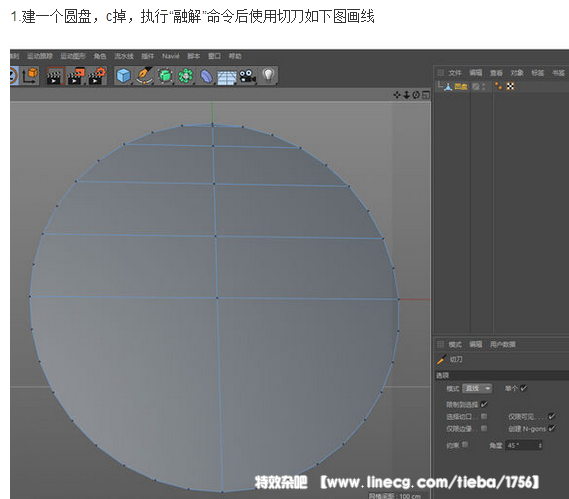
Task: Open the spline Pen tool icon
Action: [144, 76]
